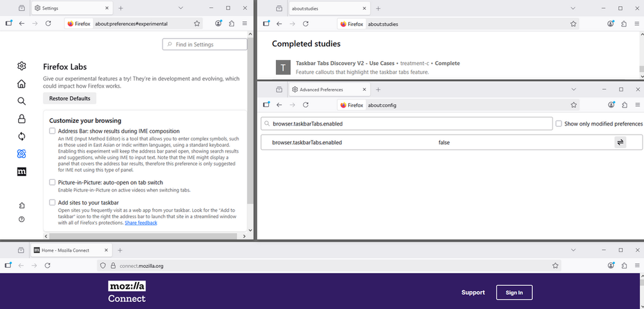
Task: Open the Share feedback link
Action: click(x=141, y=223)
